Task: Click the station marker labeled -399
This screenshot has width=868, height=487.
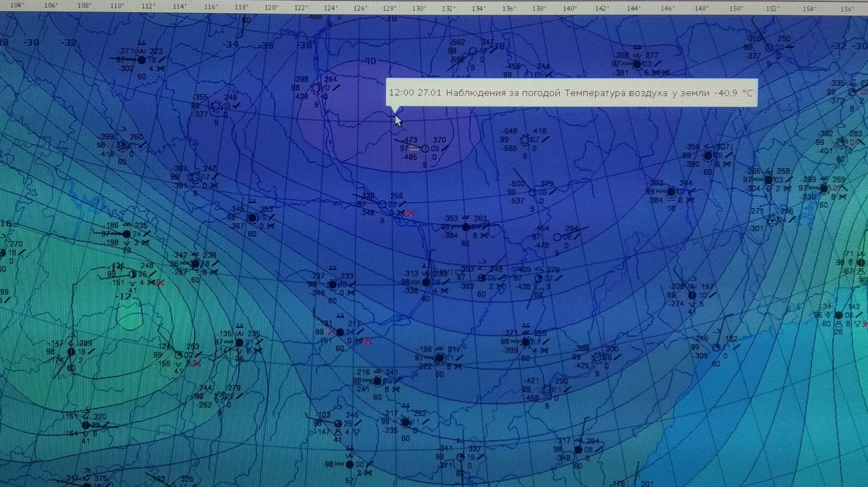Action: point(123,145)
